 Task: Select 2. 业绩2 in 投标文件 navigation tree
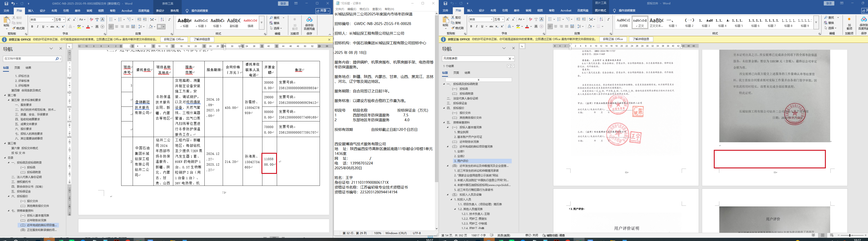pyautogui.click(x=459, y=156)
